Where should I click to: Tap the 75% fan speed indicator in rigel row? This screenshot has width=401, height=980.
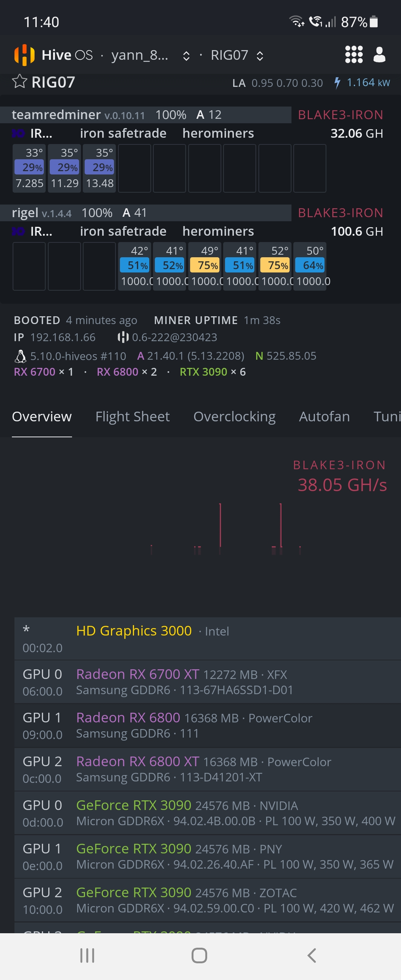point(205,265)
